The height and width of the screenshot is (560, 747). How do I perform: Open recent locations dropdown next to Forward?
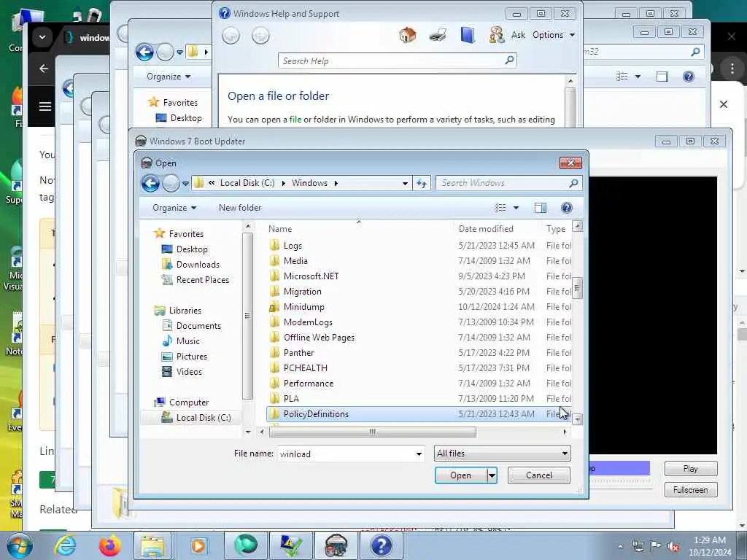(x=185, y=183)
